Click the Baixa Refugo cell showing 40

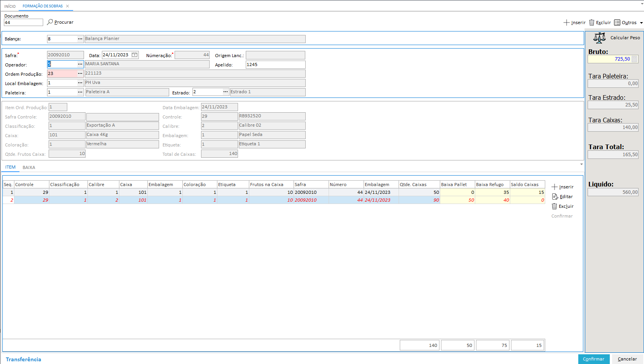tap(492, 200)
